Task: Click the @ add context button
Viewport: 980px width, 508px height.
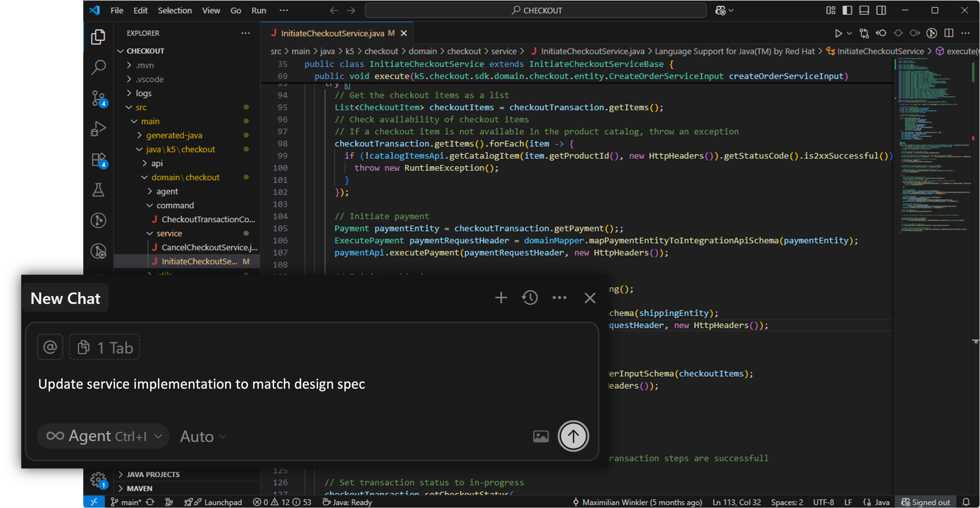Action: (50, 347)
